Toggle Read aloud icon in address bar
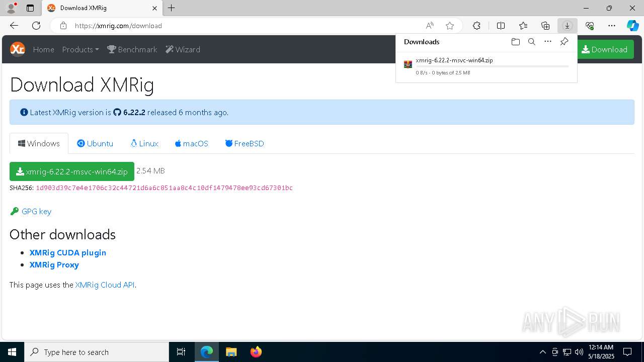The image size is (644, 362). point(430,26)
